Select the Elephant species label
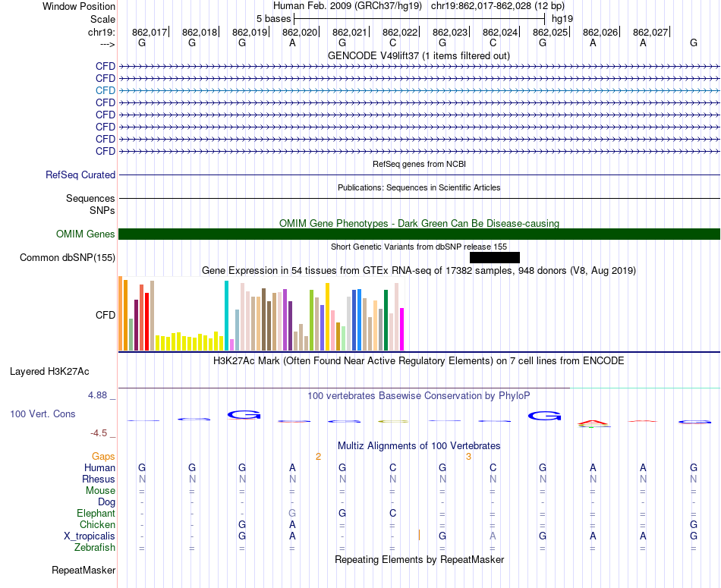Viewport: 721px width, 588px height. pos(96,513)
